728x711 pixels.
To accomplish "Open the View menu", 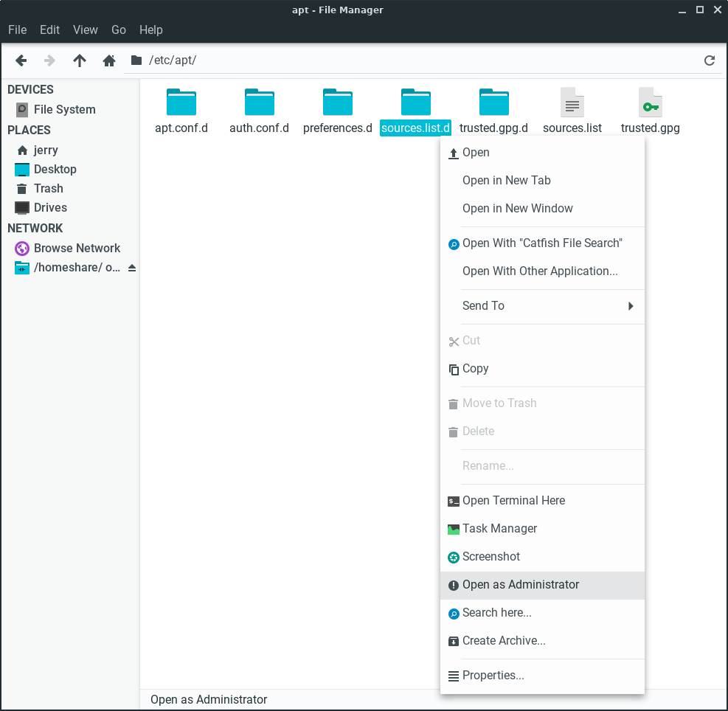I will point(85,30).
